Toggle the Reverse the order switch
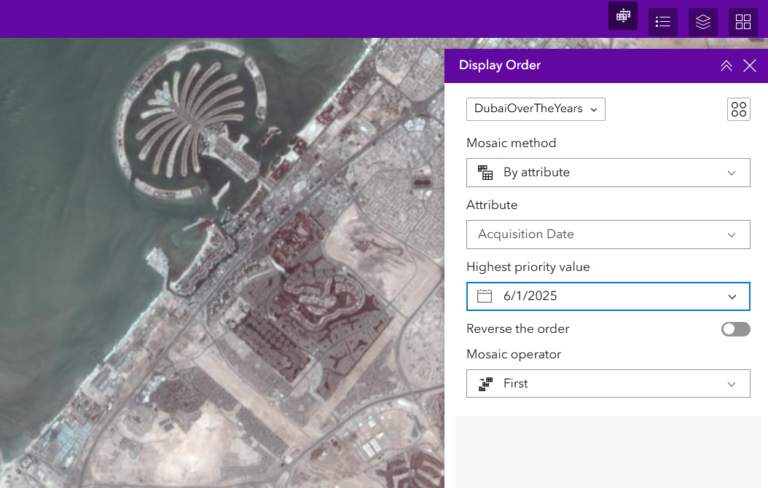The image size is (768, 488). tap(736, 329)
